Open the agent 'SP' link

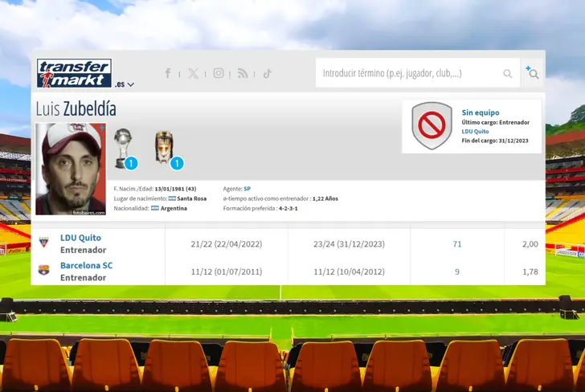(247, 189)
